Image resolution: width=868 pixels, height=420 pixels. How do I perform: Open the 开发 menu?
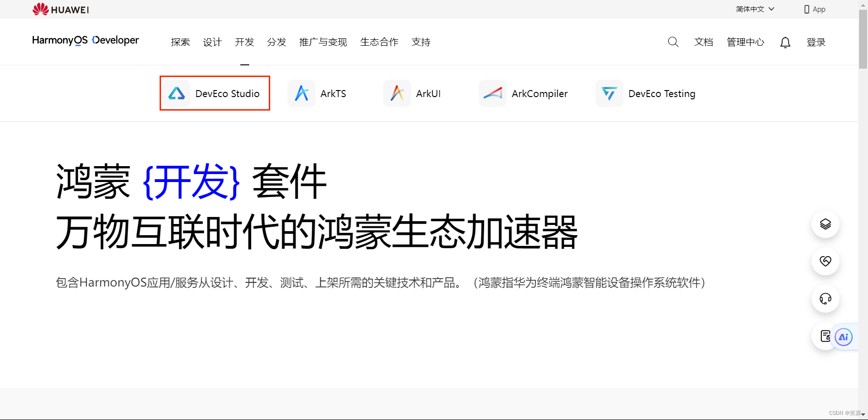(245, 42)
